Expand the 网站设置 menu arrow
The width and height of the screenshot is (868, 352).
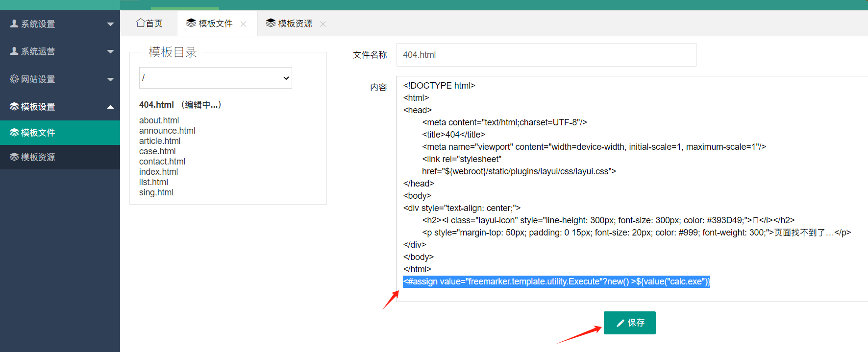tap(110, 79)
